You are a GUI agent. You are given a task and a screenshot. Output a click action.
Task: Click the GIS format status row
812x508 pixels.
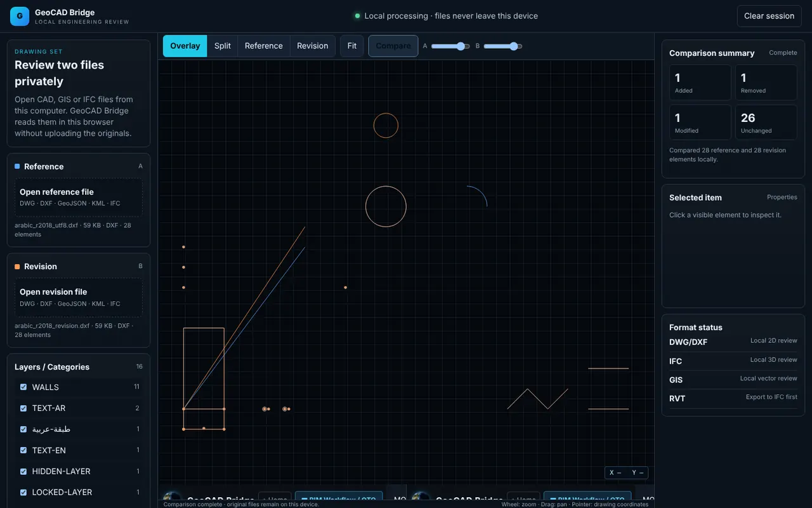coord(733,379)
